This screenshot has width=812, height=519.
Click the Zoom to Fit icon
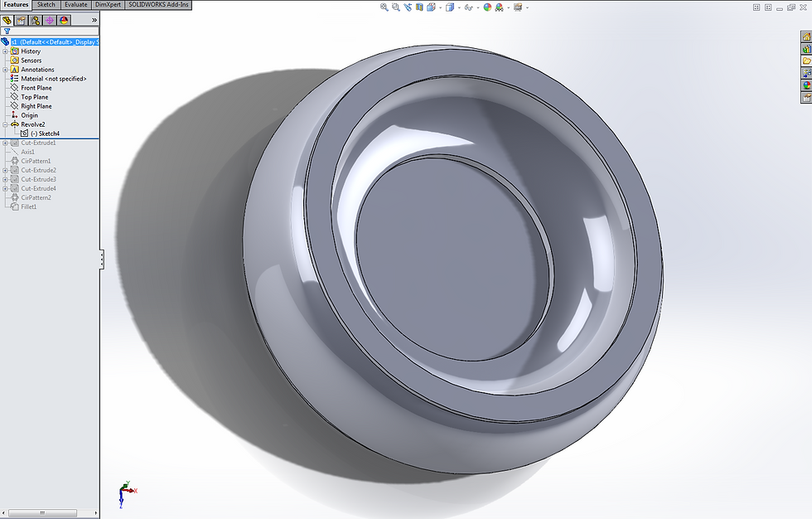[x=384, y=7]
